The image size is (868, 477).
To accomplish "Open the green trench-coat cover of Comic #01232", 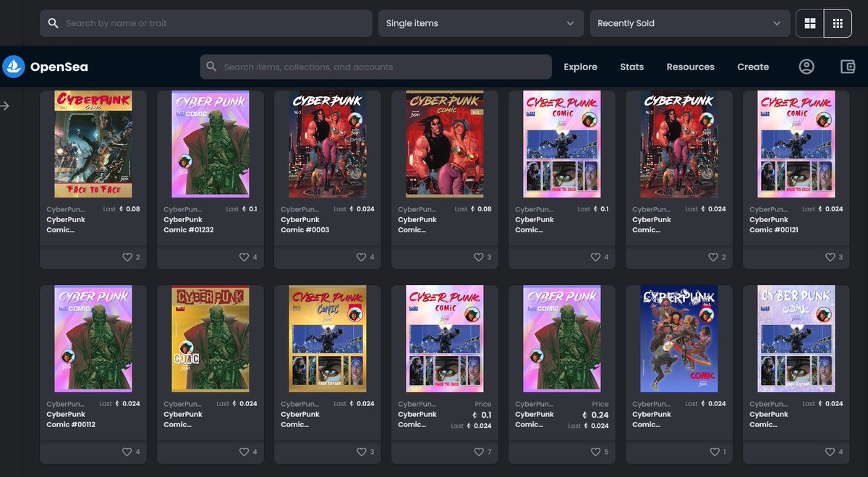I will click(x=210, y=144).
